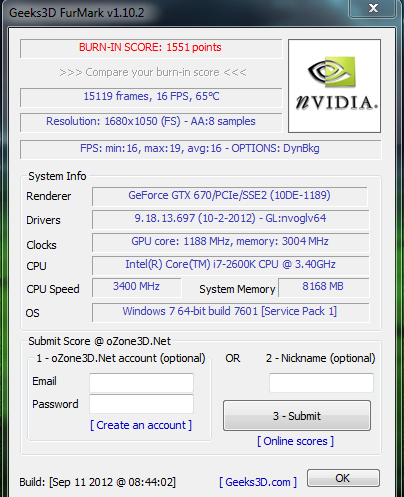Click the System Info group label
Screen dimensions: 404x497
pyautogui.click(x=57, y=176)
